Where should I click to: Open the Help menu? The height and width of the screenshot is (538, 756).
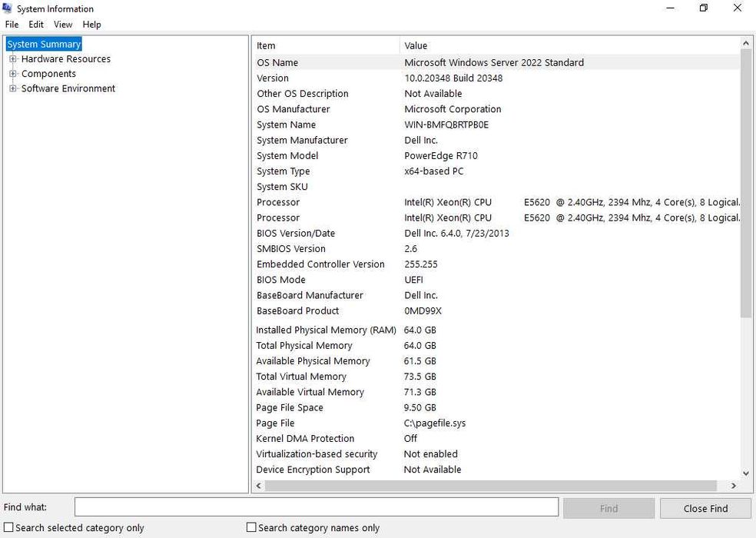click(x=91, y=25)
